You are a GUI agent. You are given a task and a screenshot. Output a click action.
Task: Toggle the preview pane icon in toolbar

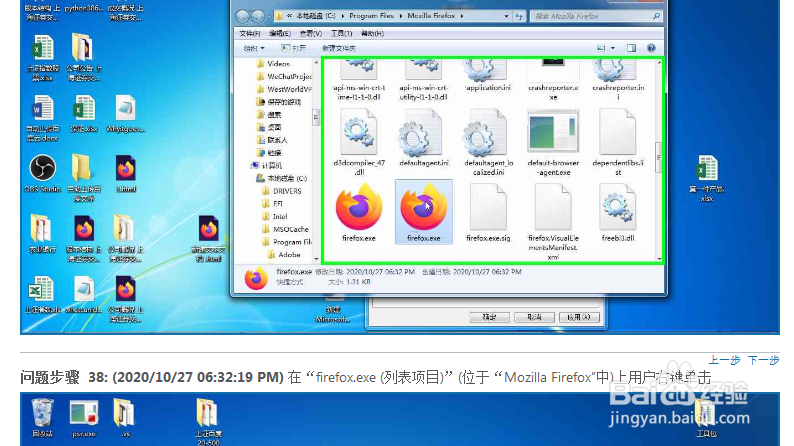coord(631,48)
